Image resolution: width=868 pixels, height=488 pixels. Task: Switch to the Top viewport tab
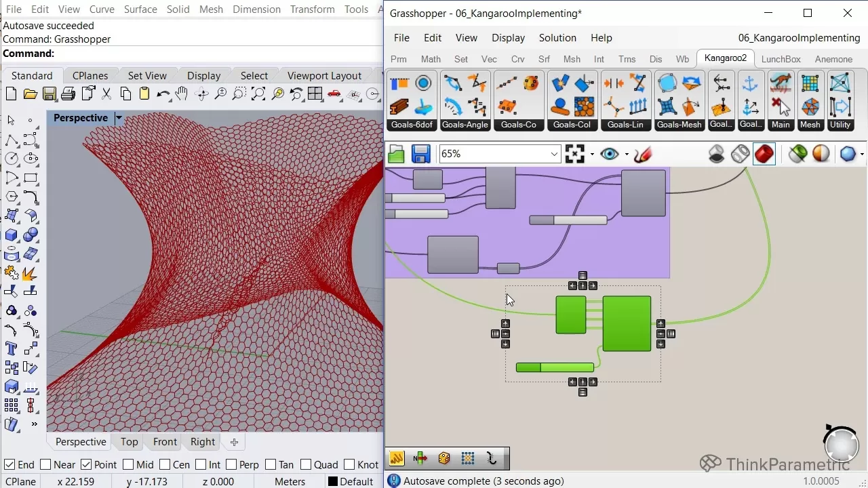coord(129,442)
